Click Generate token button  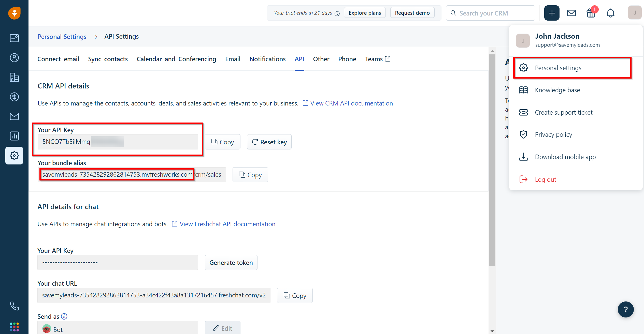(231, 262)
